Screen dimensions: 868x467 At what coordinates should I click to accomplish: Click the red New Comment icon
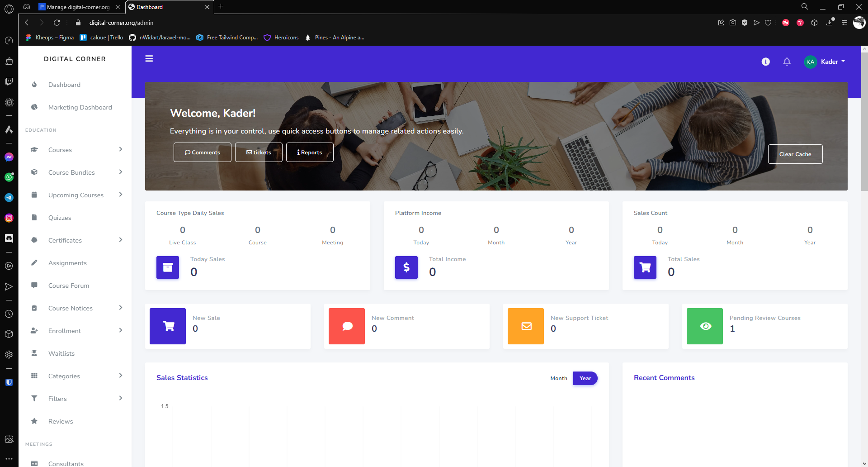(x=347, y=326)
